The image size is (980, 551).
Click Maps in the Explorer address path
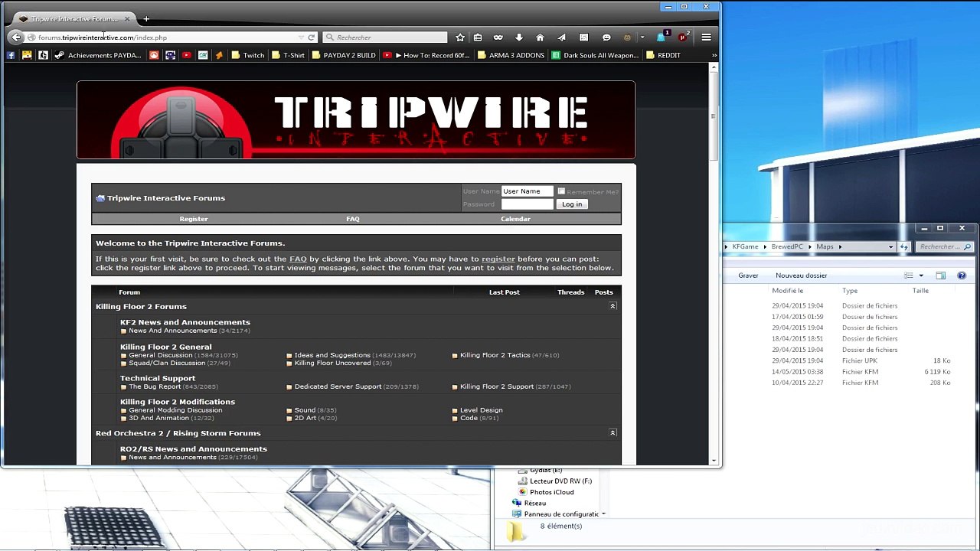tap(825, 246)
